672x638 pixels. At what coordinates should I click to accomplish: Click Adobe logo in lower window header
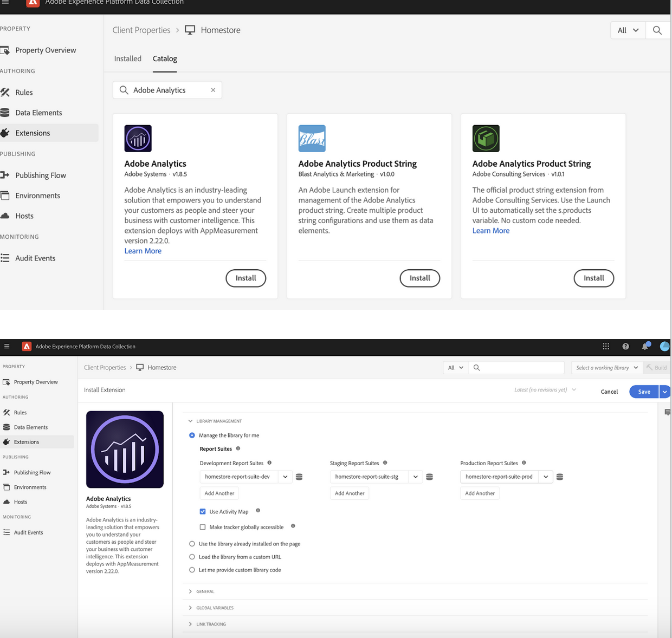(26, 347)
